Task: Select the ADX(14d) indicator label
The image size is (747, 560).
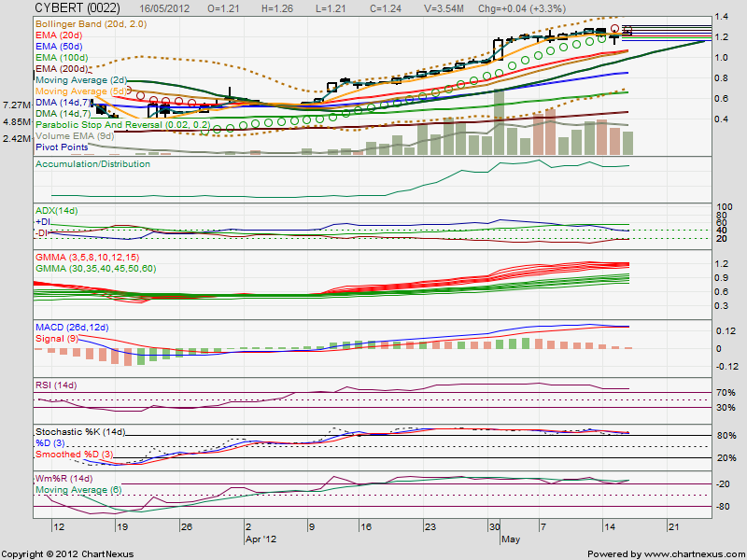Action: [x=57, y=211]
